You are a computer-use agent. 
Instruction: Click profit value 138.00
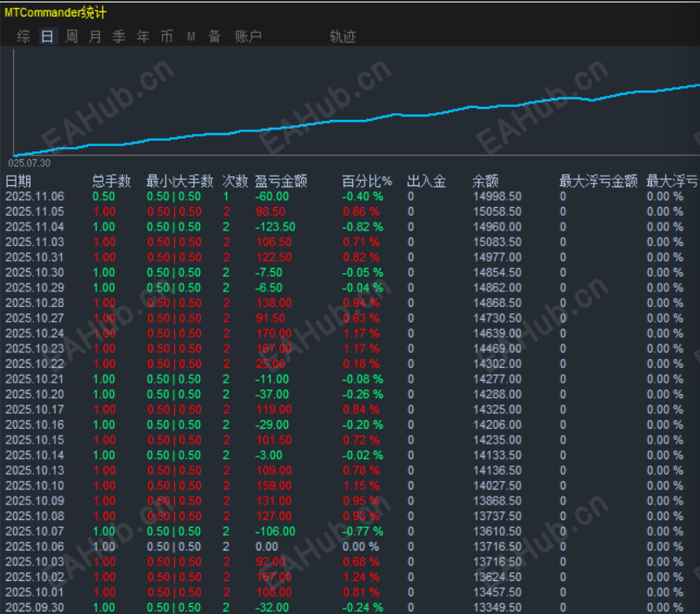click(x=274, y=303)
